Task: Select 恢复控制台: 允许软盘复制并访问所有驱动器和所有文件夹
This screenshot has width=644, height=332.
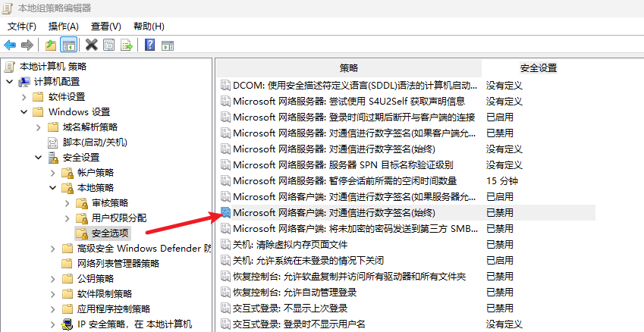Action: (350, 276)
